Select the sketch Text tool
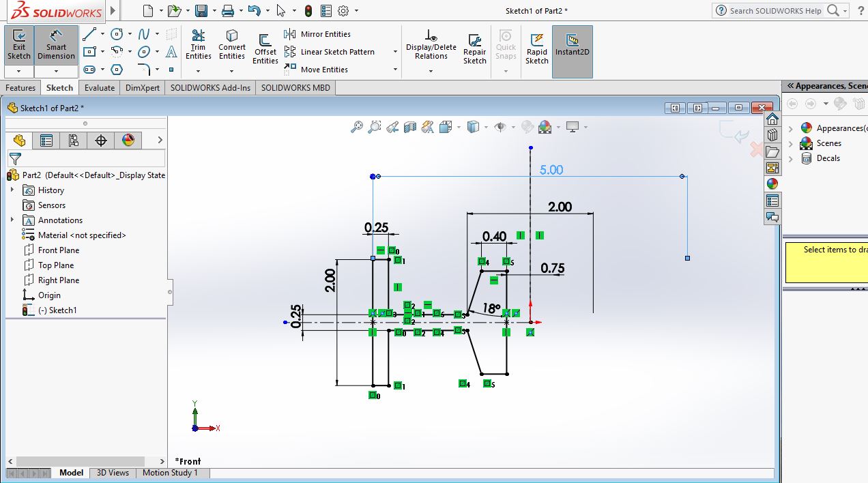This screenshot has width=868, height=483. point(171,52)
